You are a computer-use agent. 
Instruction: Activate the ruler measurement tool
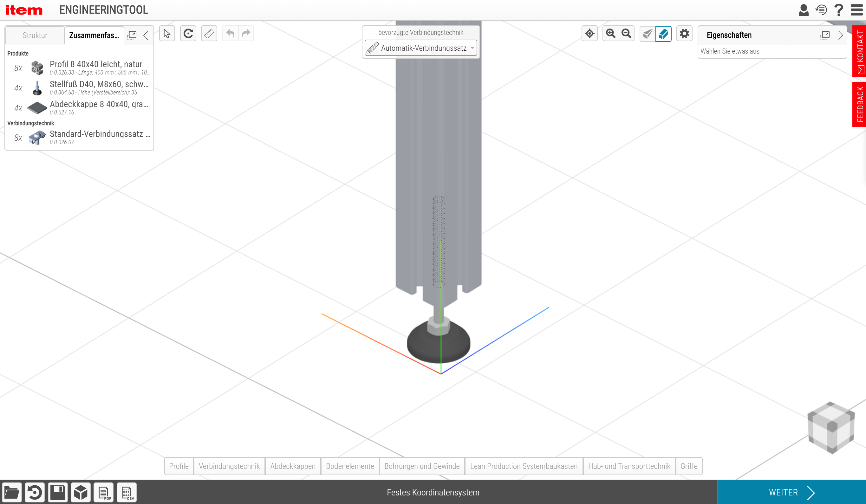(x=209, y=34)
